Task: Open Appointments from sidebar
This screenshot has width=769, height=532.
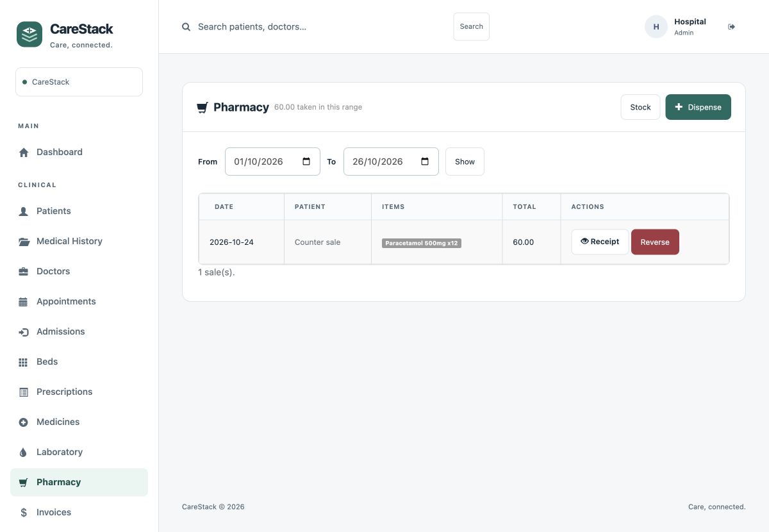Action: [x=79, y=301]
